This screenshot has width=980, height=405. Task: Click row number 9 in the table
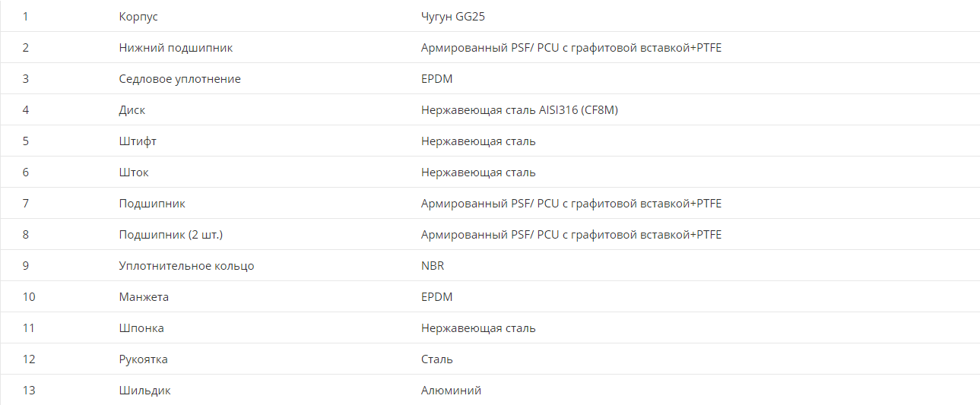tap(26, 266)
